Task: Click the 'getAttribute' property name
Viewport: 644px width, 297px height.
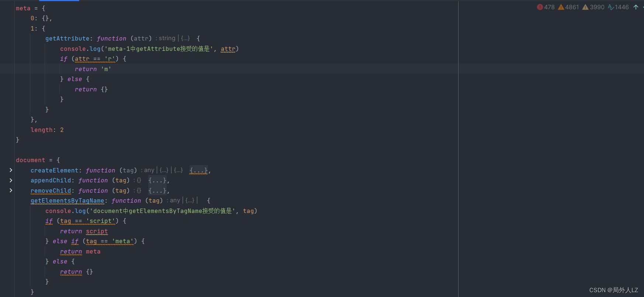Action: pyautogui.click(x=67, y=38)
